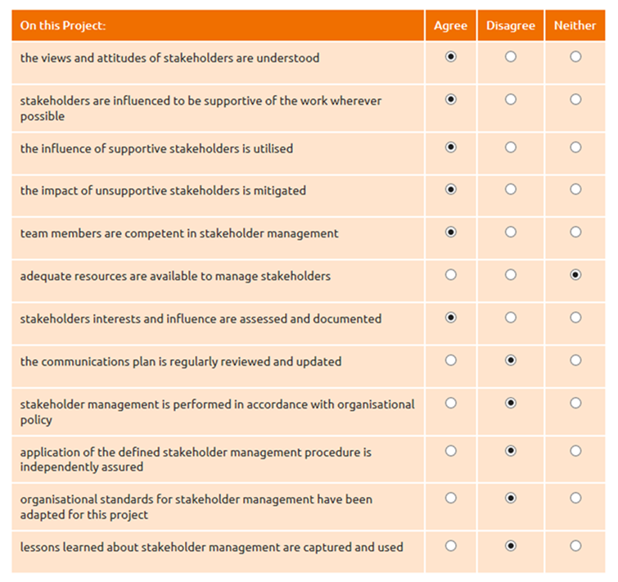Choose Agree for lessons learned captured
The width and height of the screenshot is (618, 582).
point(450,546)
